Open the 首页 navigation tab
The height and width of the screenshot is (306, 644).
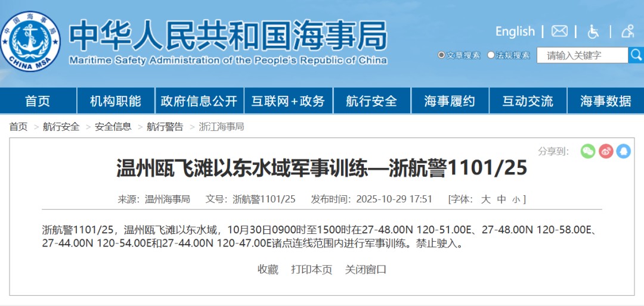click(x=38, y=101)
